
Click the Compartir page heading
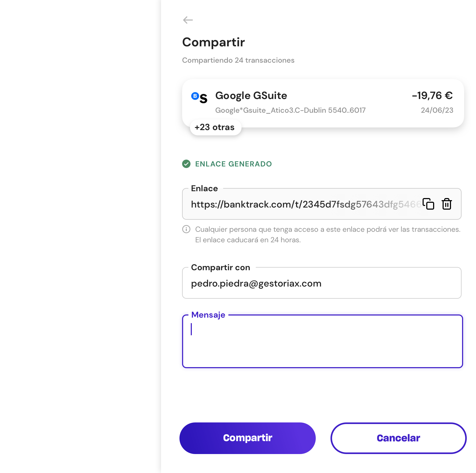(x=213, y=42)
